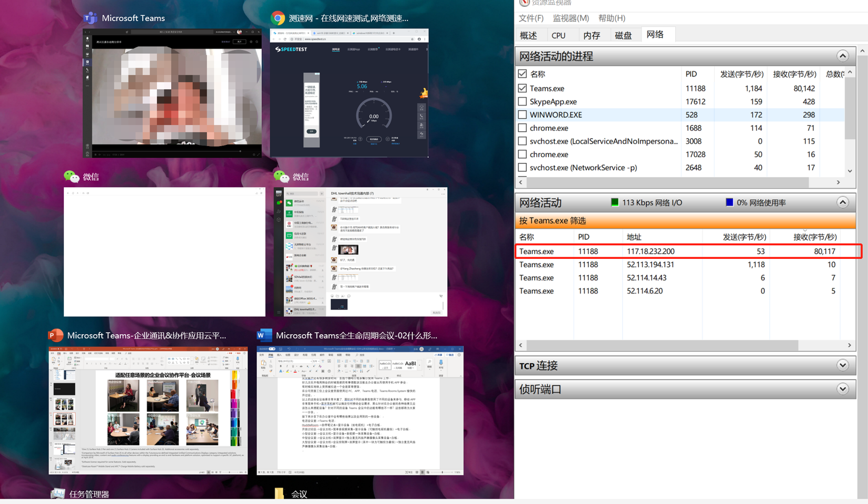Switch to the 磁盘 tab
Viewport: 868px width, 504px height.
pos(623,35)
